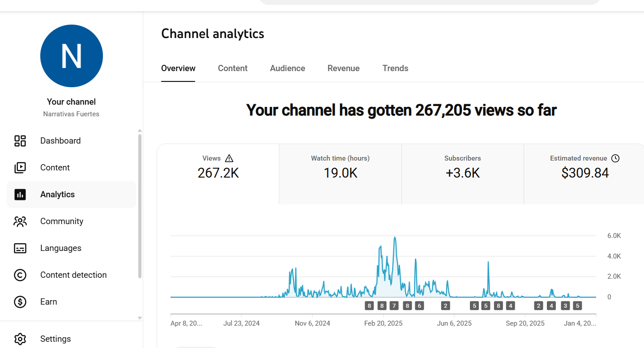644x348 pixels.
Task: Click the warning triangle beside Views
Action: point(229,158)
